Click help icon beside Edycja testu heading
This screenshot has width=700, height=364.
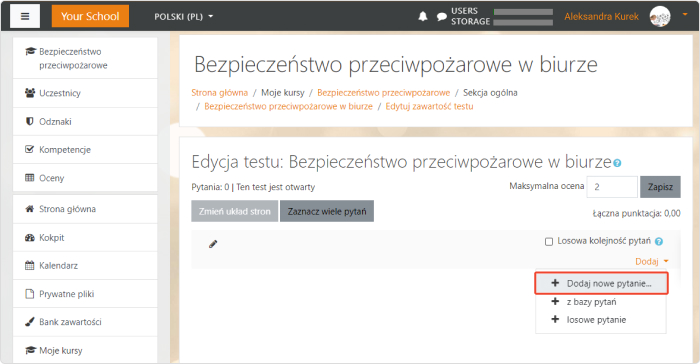pos(617,163)
